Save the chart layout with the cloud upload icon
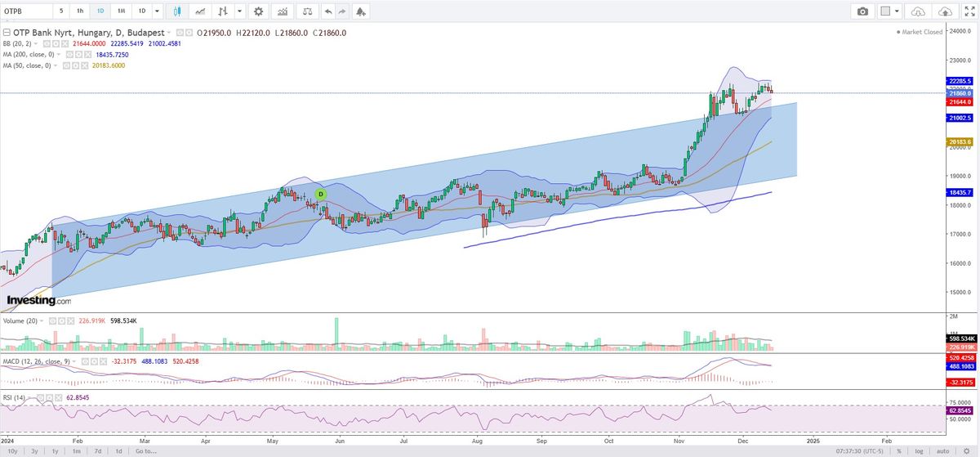 [946, 11]
